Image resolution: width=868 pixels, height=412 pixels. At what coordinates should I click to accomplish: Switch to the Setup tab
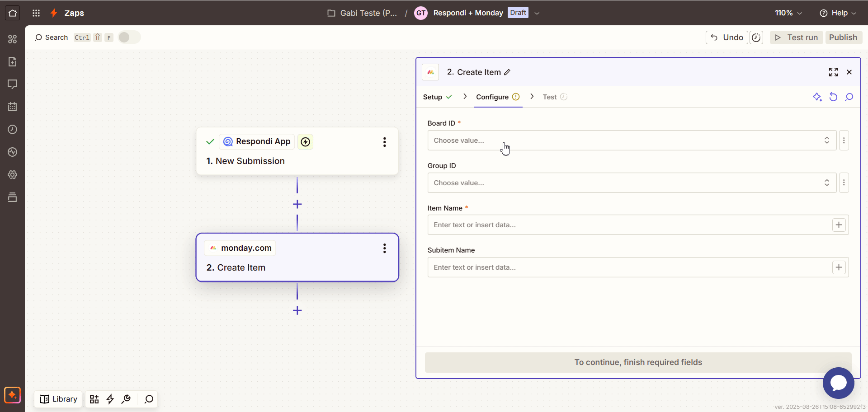point(438,97)
